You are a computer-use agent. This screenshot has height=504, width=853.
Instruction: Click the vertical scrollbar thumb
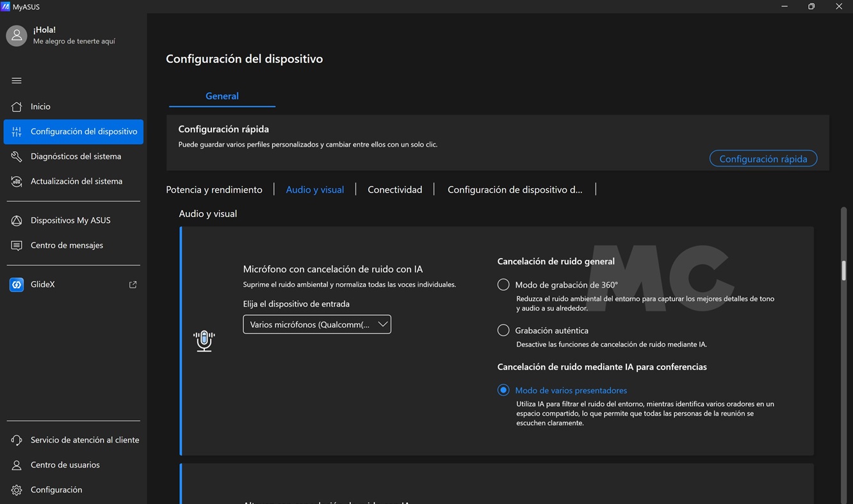point(843,270)
